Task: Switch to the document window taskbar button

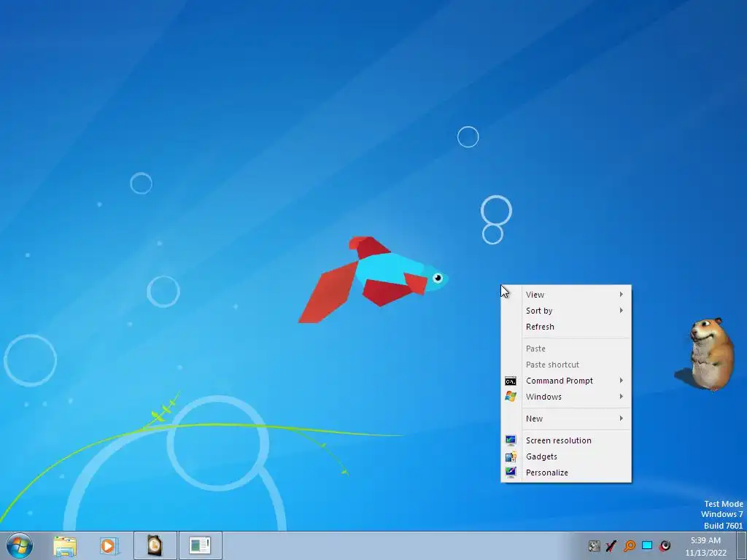Action: [x=200, y=545]
